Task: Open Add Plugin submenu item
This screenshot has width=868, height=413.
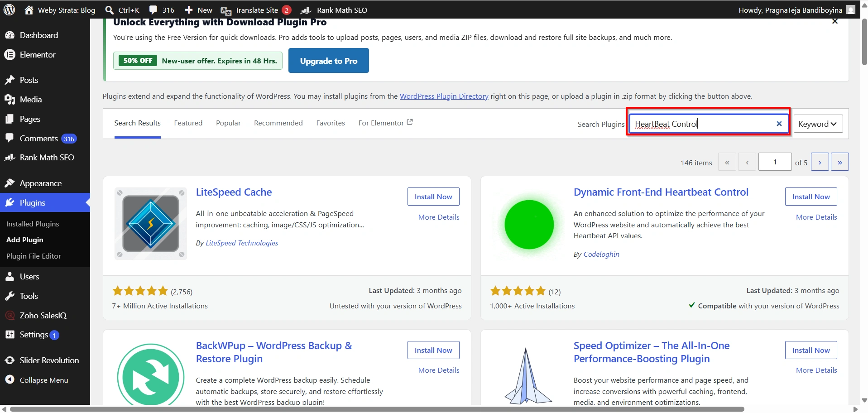Action: [x=25, y=240]
